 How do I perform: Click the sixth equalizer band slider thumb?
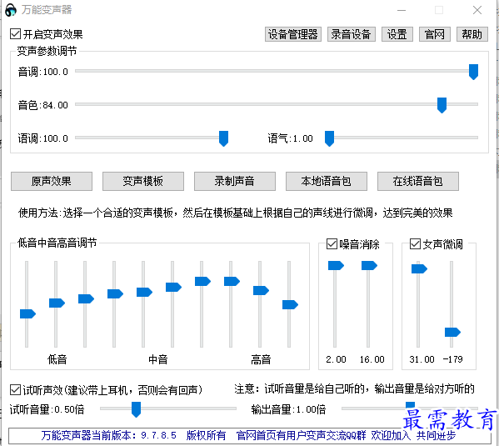[x=173, y=287]
